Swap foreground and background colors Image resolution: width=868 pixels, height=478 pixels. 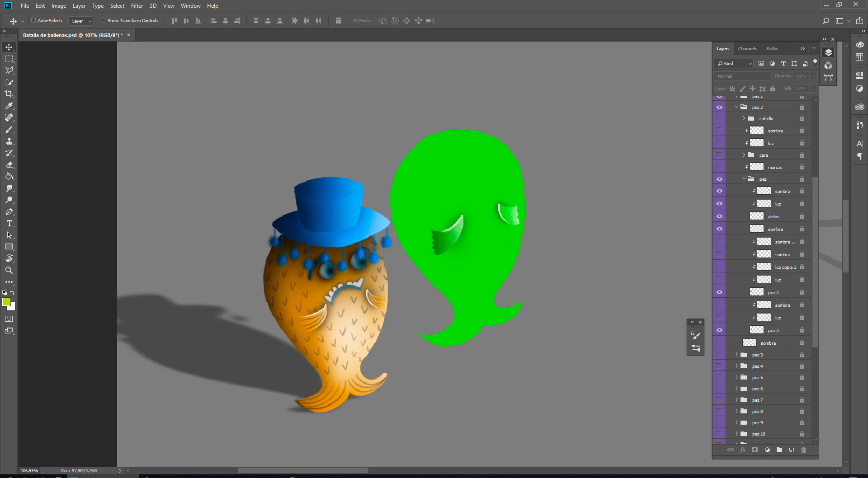click(x=13, y=293)
